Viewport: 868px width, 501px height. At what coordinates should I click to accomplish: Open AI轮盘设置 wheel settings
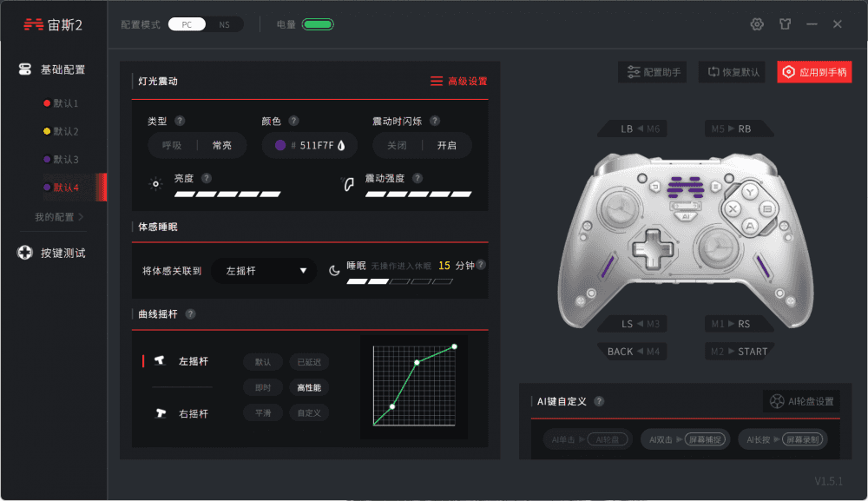801,401
